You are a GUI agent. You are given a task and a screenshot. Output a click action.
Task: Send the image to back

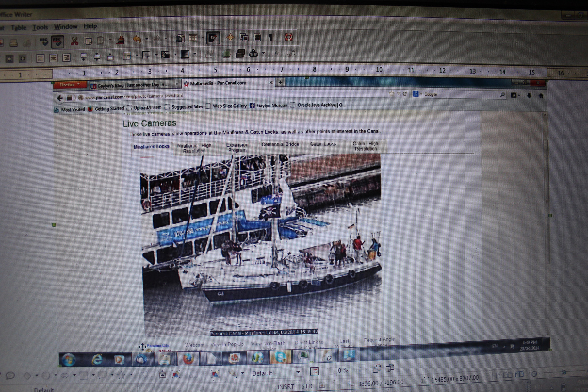click(x=240, y=53)
